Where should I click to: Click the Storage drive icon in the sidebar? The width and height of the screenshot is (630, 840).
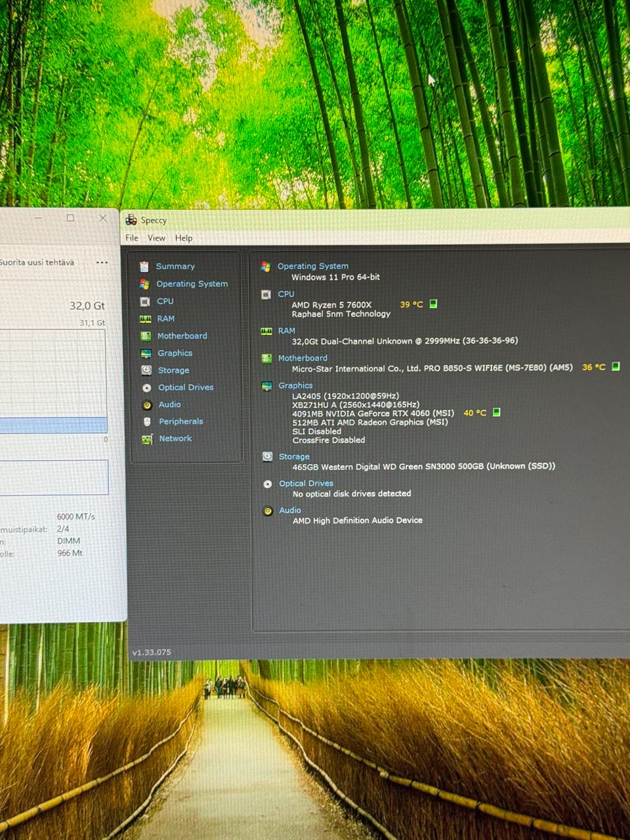click(x=146, y=370)
